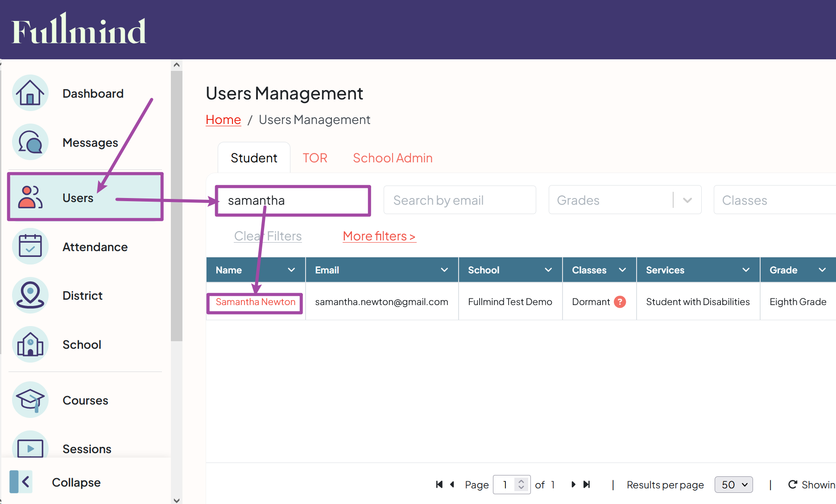Switch to the TOR tab
Viewport: 836px width, 504px height.
click(315, 158)
